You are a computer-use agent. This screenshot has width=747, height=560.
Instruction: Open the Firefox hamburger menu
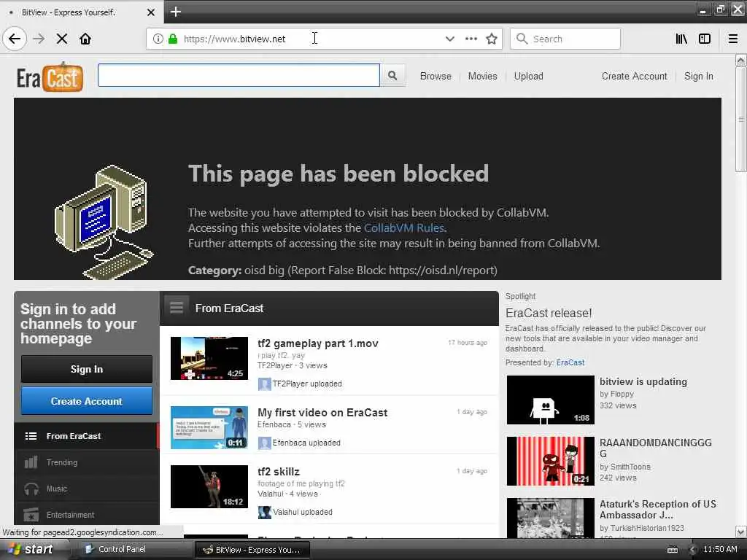click(x=733, y=39)
